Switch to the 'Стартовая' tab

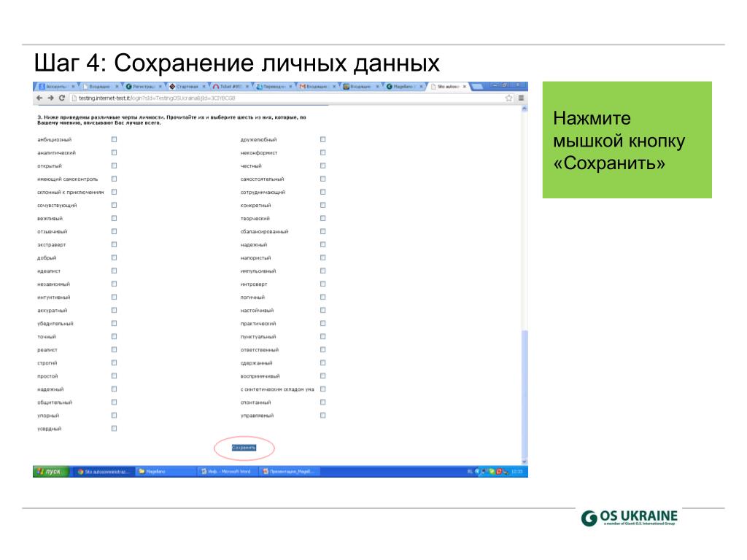point(187,87)
